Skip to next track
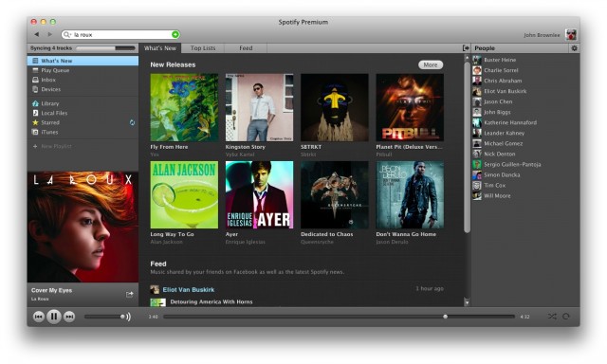 69,317
